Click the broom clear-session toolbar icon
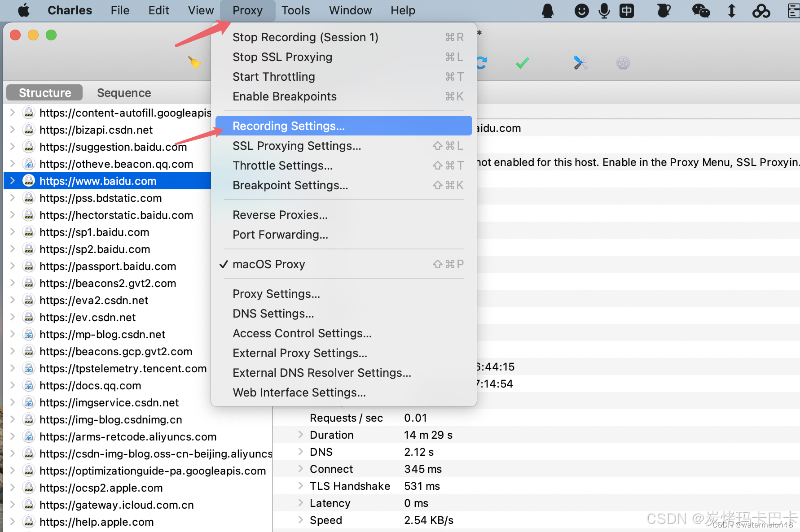This screenshot has width=800, height=532. tap(194, 62)
